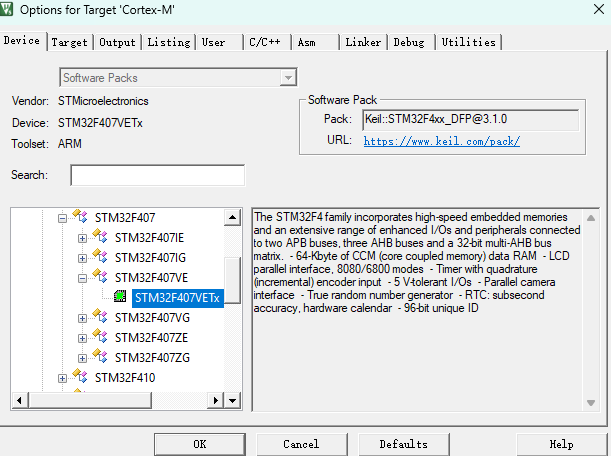Click the Defaults button
Image resolution: width=611 pixels, height=456 pixels.
point(404,444)
